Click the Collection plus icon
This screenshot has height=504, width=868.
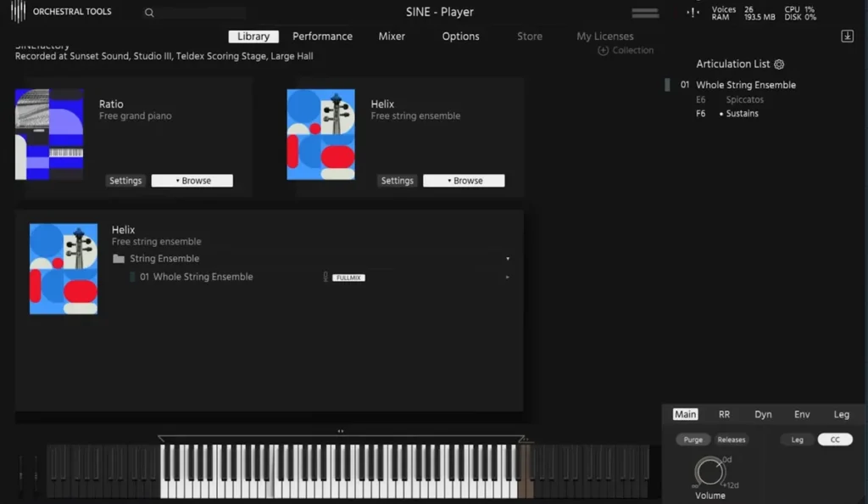603,50
